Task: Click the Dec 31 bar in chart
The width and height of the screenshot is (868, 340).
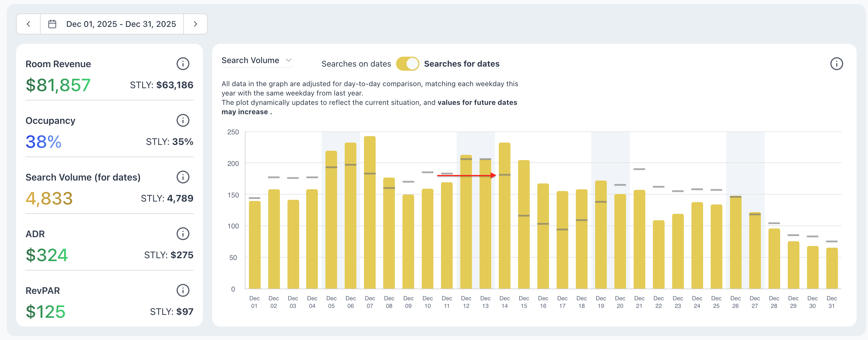Action: [832, 268]
